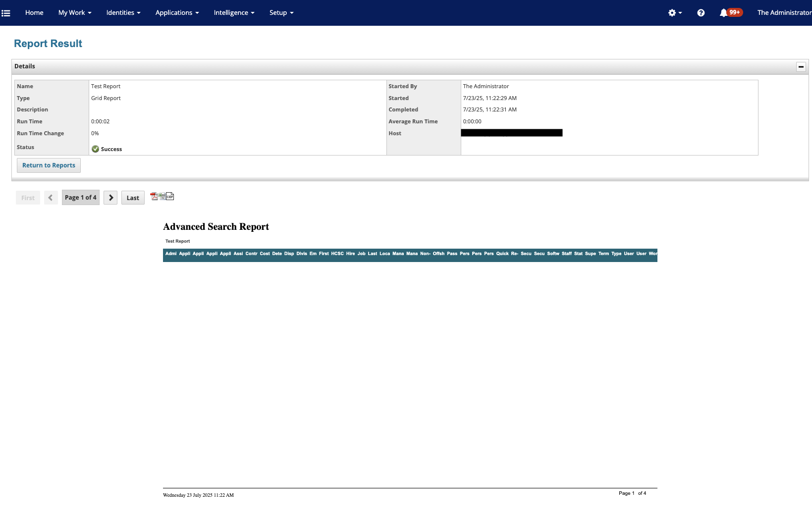Click the Softw column header

(553, 254)
